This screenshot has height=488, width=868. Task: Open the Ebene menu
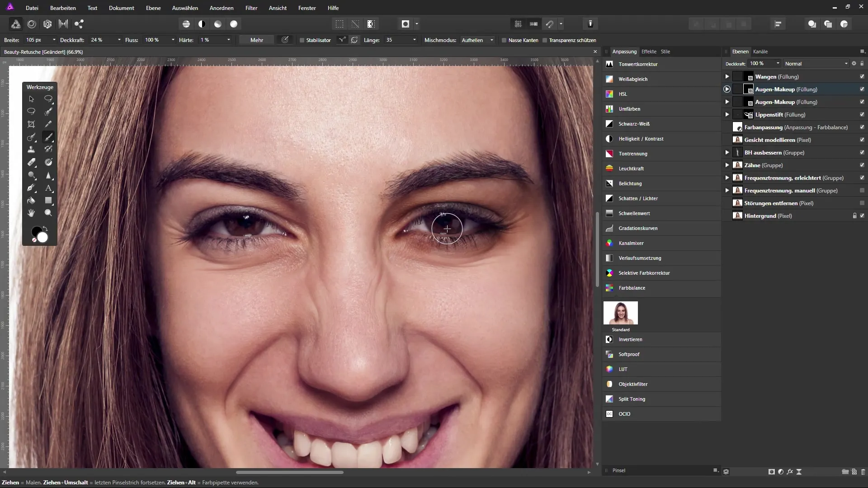point(153,8)
